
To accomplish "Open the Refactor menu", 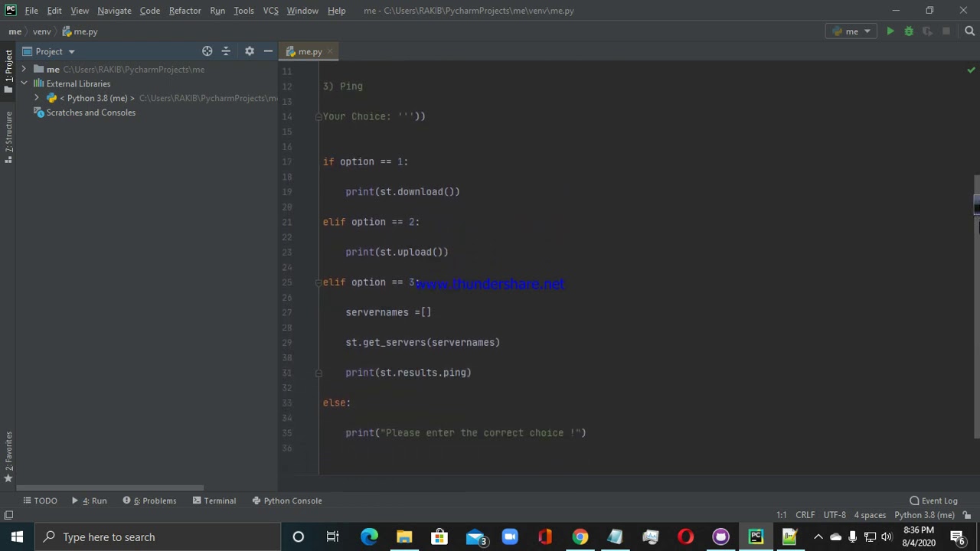I will pyautogui.click(x=185, y=11).
